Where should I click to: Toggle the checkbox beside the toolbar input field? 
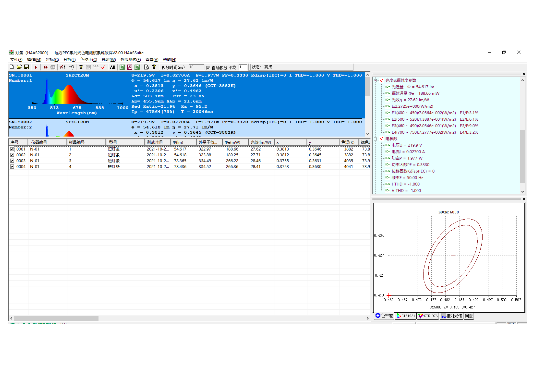208,68
